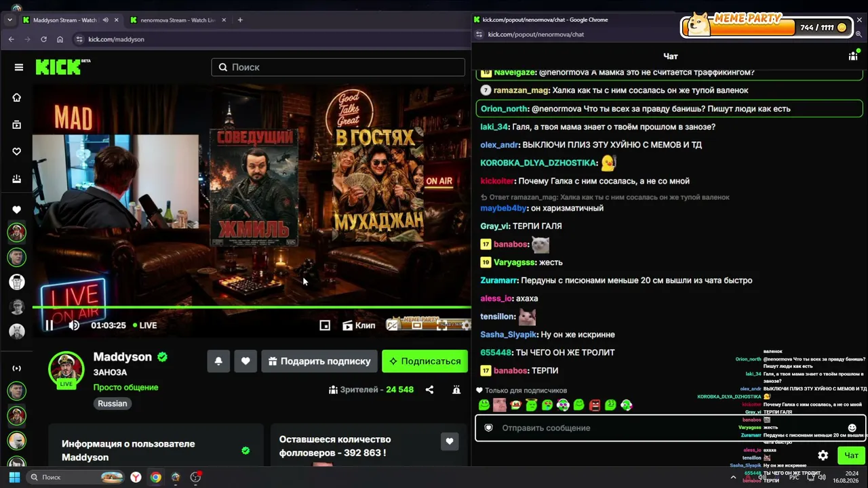Image resolution: width=868 pixels, height=488 pixels.
Task: Go back in the browser
Action: (x=11, y=39)
